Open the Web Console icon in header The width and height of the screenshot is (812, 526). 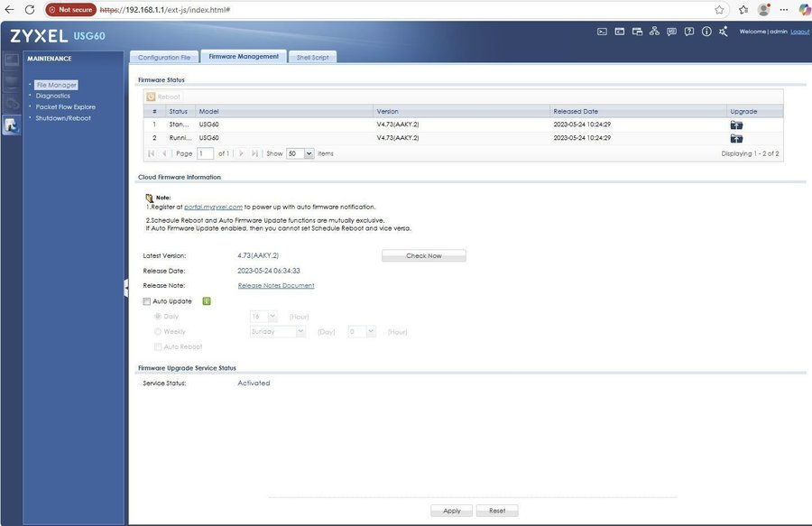tap(603, 32)
